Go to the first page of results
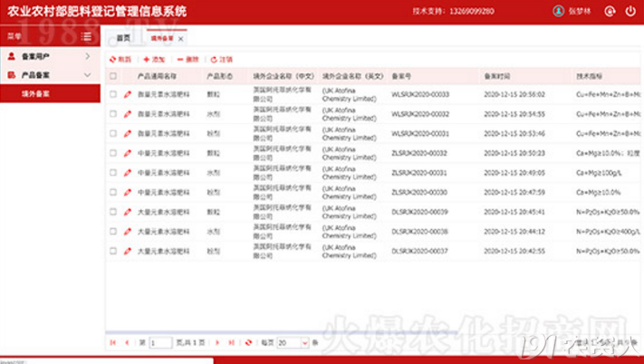 pos(113,343)
